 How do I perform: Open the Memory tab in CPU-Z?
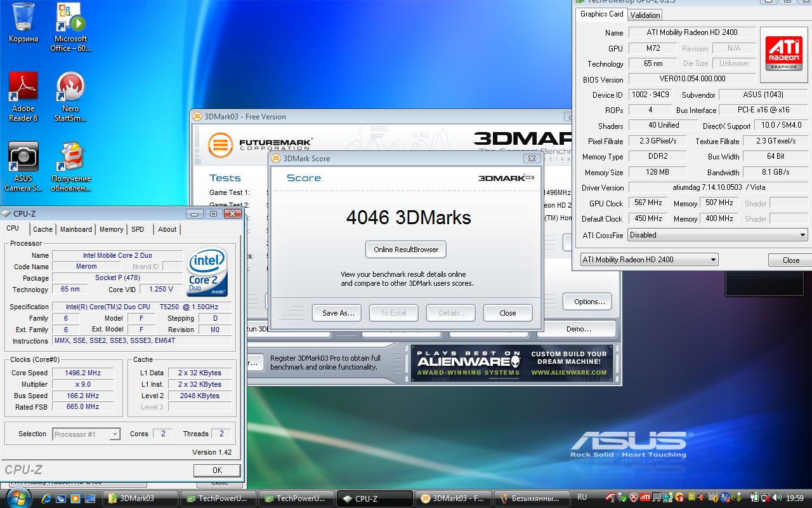pos(111,229)
